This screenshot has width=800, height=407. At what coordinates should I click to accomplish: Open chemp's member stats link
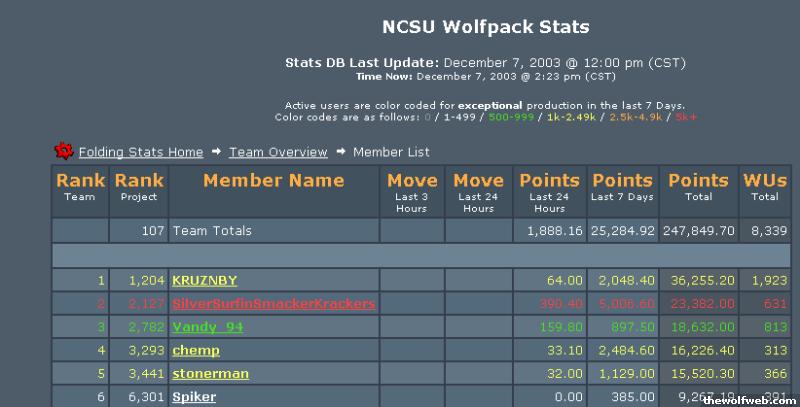pos(196,350)
